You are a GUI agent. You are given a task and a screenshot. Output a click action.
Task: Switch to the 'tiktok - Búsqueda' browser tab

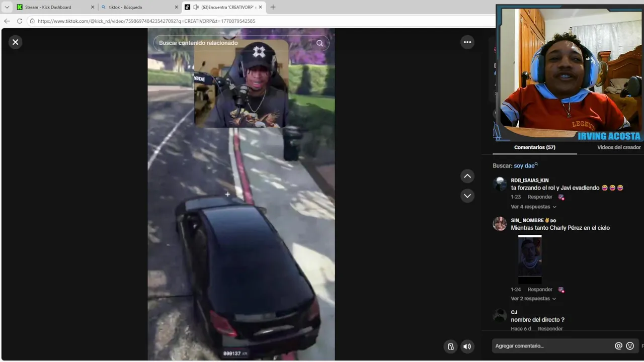pos(139,7)
